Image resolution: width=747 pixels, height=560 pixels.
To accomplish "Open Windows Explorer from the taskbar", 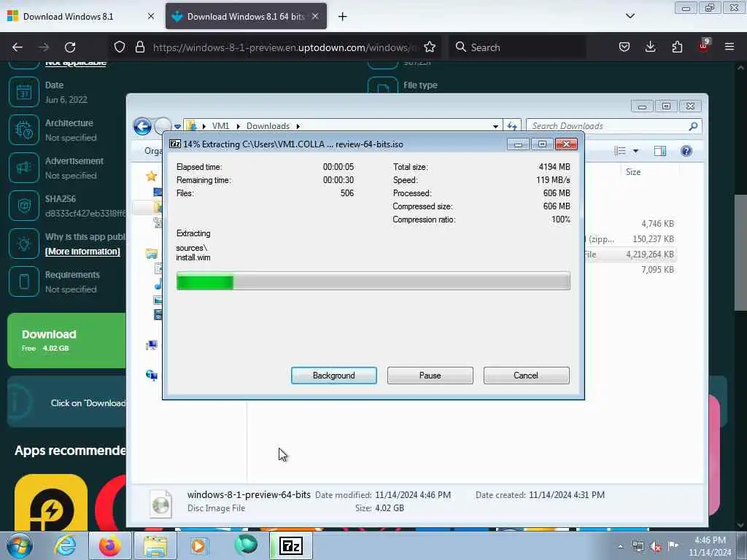I will pos(155,545).
